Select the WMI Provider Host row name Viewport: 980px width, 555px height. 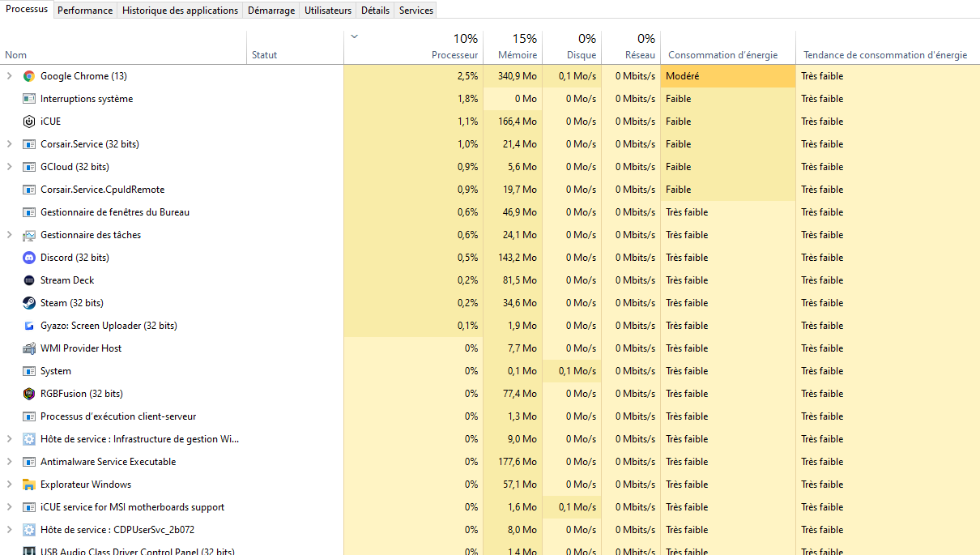coord(81,348)
